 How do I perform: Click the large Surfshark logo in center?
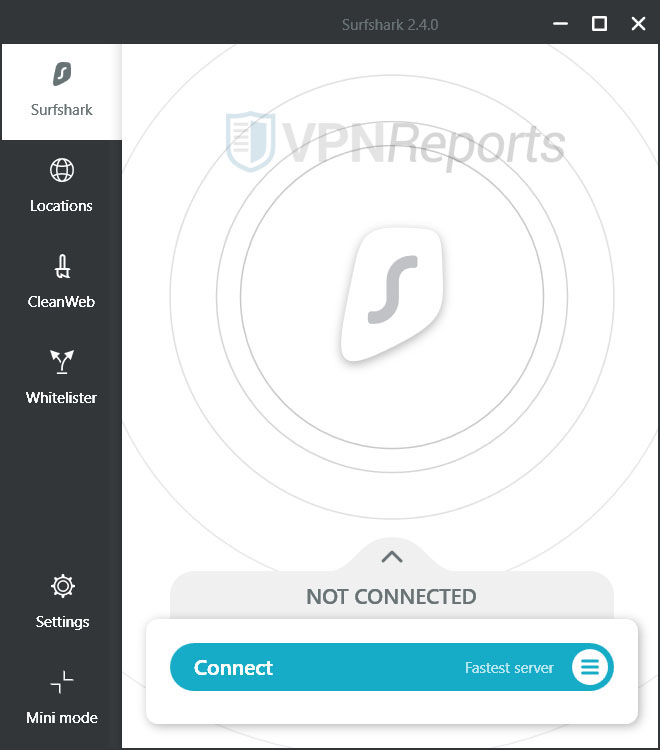pyautogui.click(x=392, y=294)
